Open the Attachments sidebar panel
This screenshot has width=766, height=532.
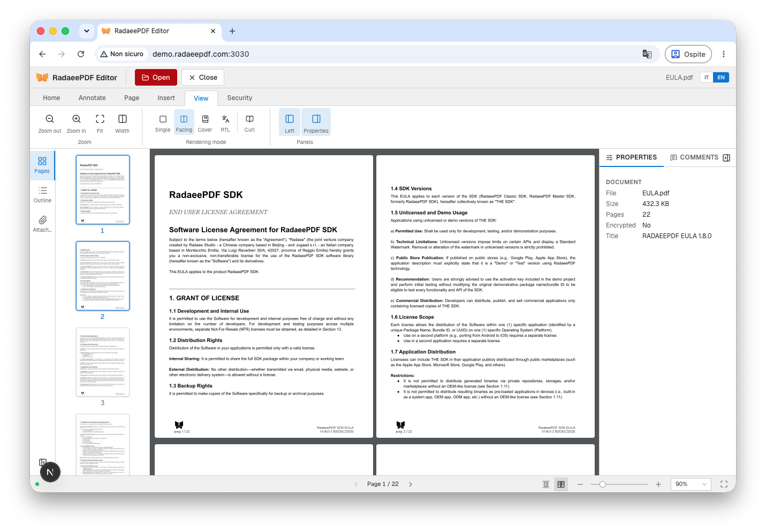tap(42, 224)
